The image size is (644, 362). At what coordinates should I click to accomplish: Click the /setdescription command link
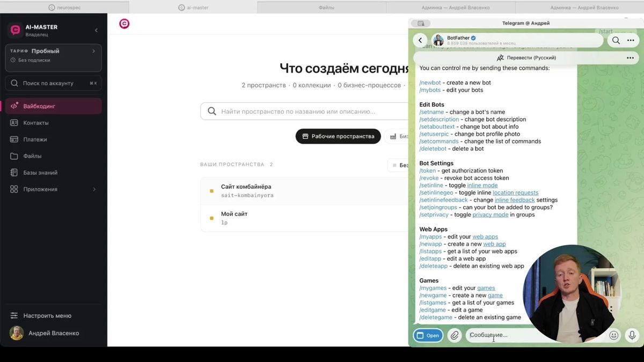[439, 120]
